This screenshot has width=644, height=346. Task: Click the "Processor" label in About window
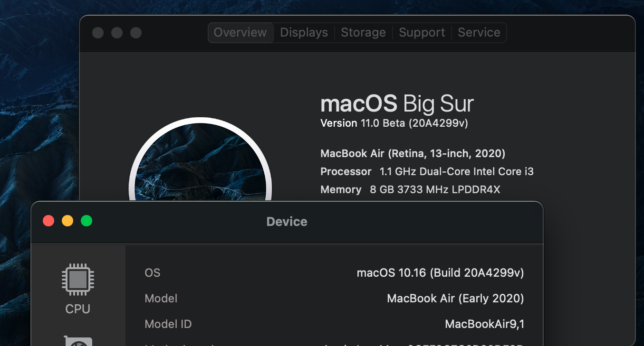pyautogui.click(x=346, y=171)
